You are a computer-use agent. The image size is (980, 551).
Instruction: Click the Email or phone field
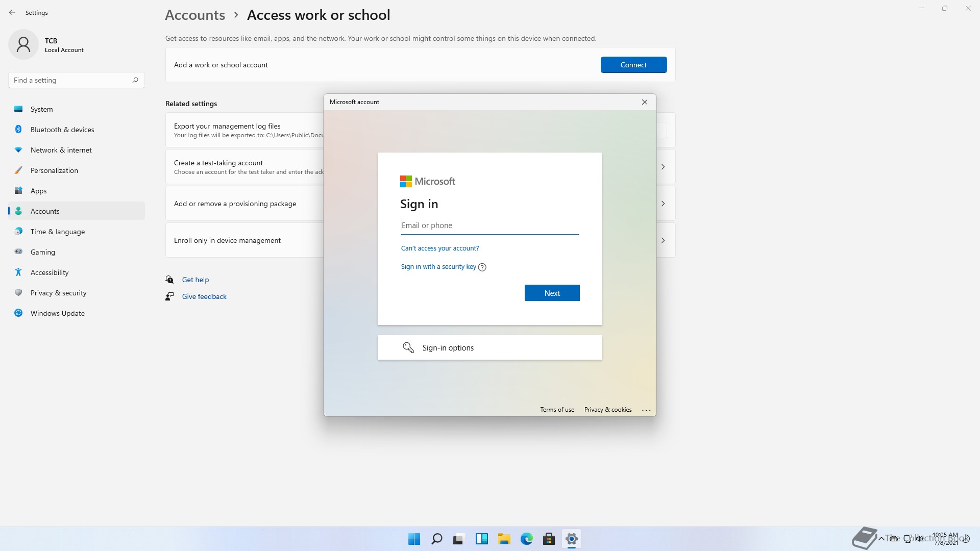490,226
